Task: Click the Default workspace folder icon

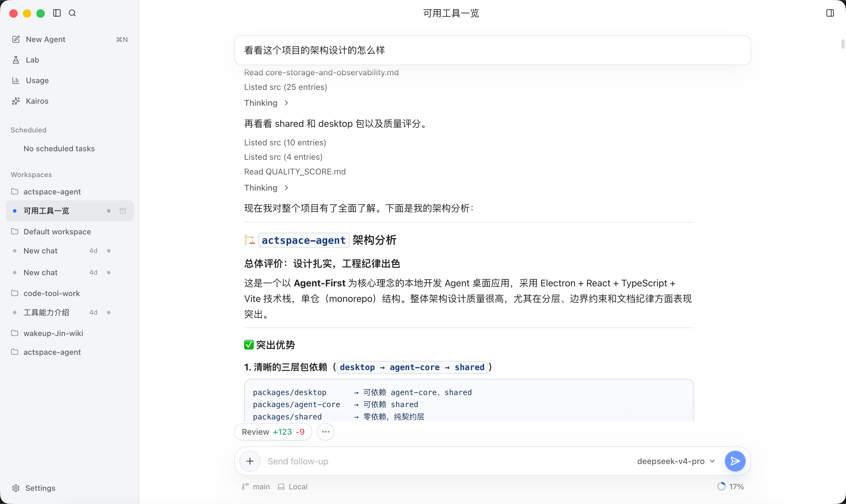Action: 15,232
